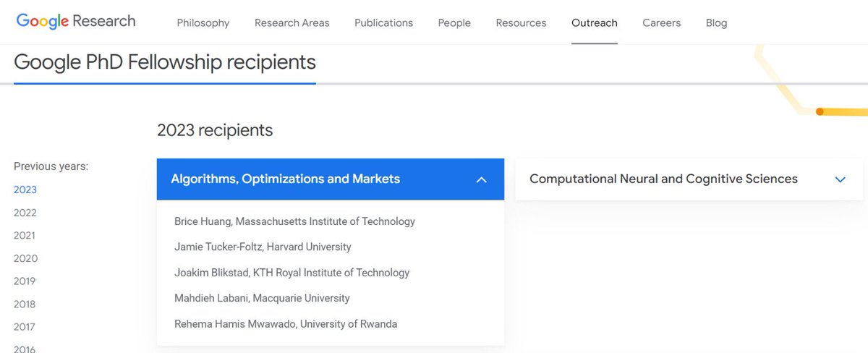The height and width of the screenshot is (353, 868).
Task: Select the Outreach navigation tab
Action: click(595, 22)
